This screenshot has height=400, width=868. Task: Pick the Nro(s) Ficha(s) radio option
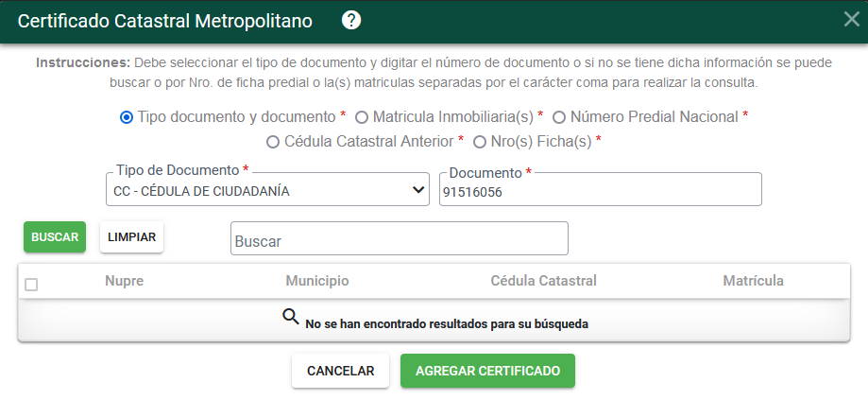[x=480, y=143]
